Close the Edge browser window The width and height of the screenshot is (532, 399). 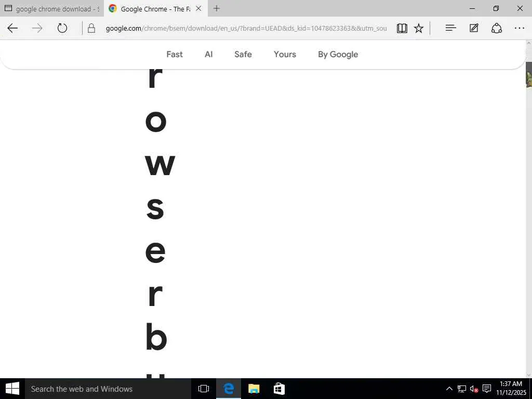point(520,8)
